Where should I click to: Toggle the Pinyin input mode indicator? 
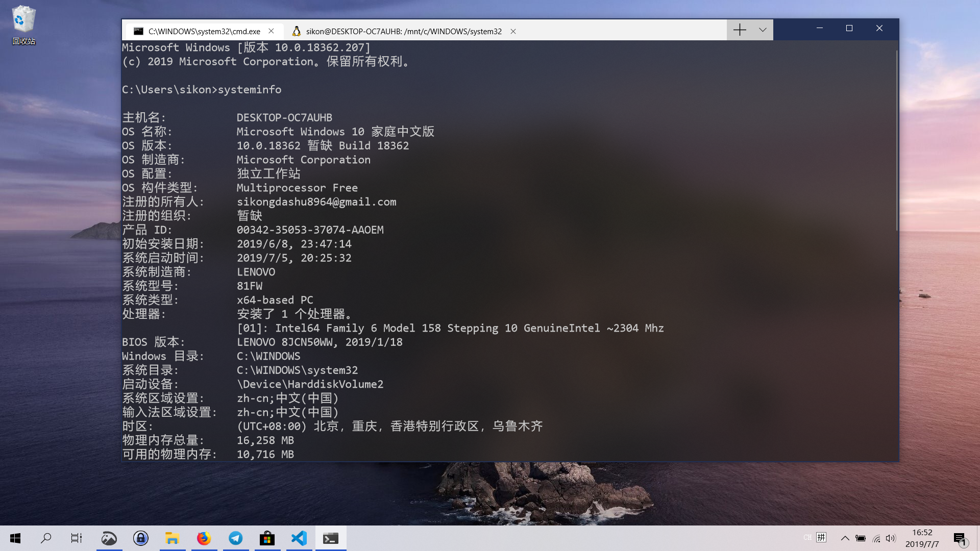821,537
